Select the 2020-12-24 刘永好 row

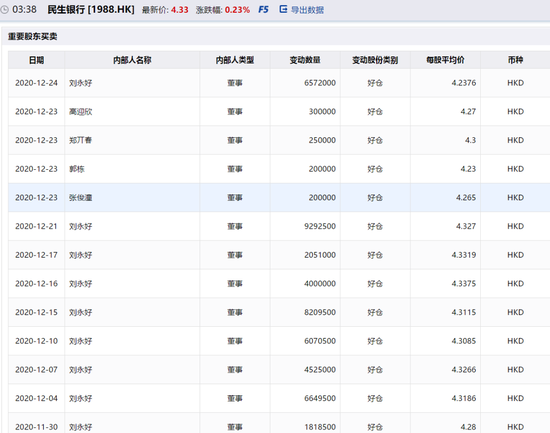click(x=279, y=83)
